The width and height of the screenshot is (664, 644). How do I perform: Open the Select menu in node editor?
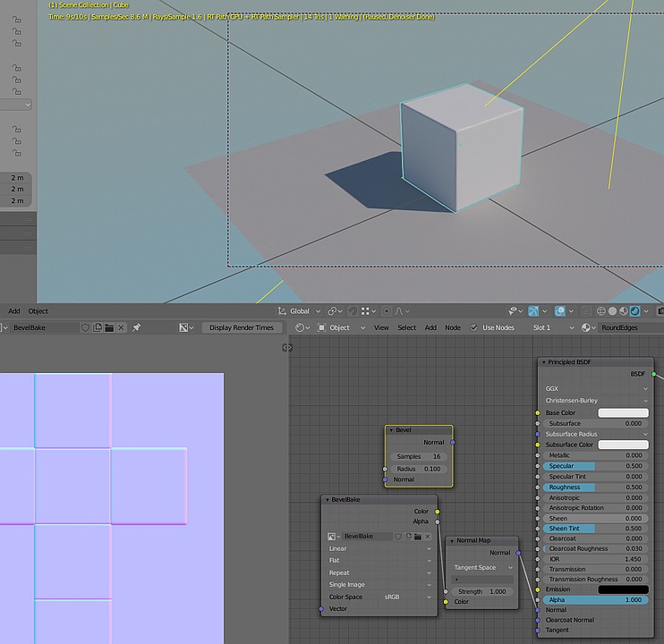coord(406,328)
